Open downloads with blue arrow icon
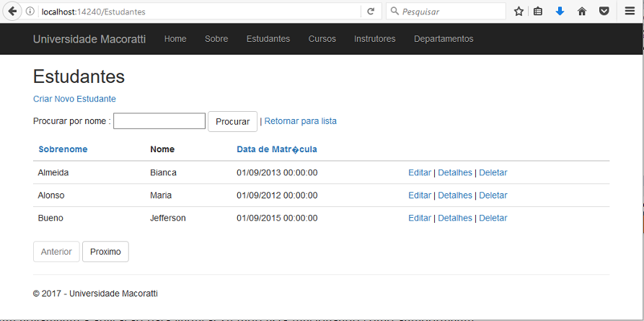 [x=560, y=12]
